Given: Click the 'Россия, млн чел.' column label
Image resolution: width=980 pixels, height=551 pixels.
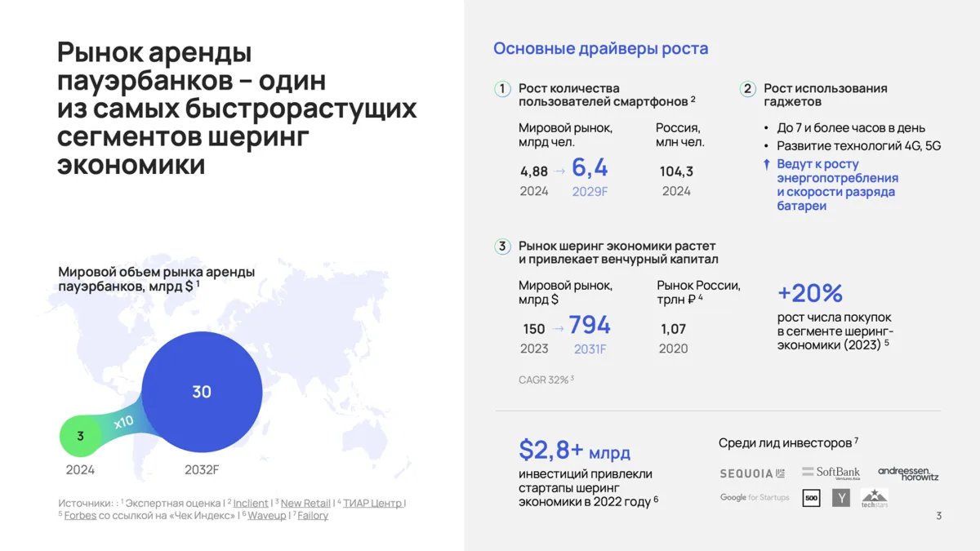Looking at the screenshot, I should [680, 135].
